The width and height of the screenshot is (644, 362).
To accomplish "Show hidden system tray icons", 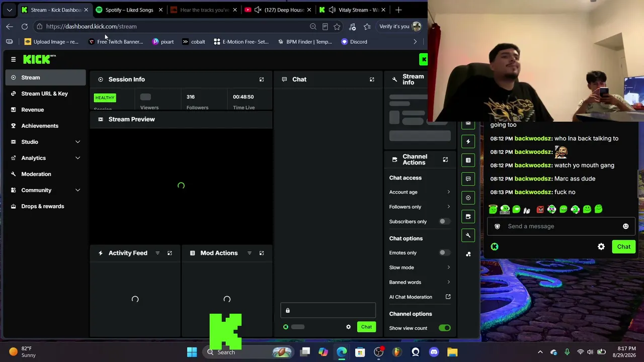I will coord(540,352).
